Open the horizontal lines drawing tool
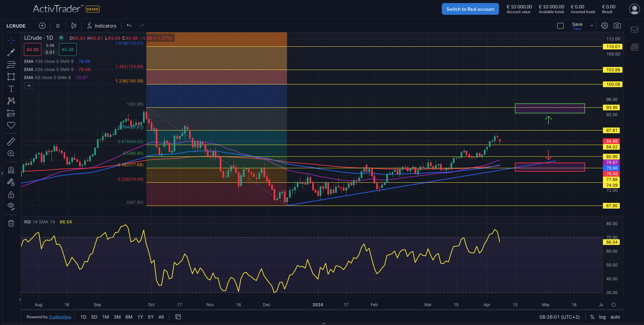 (x=11, y=64)
